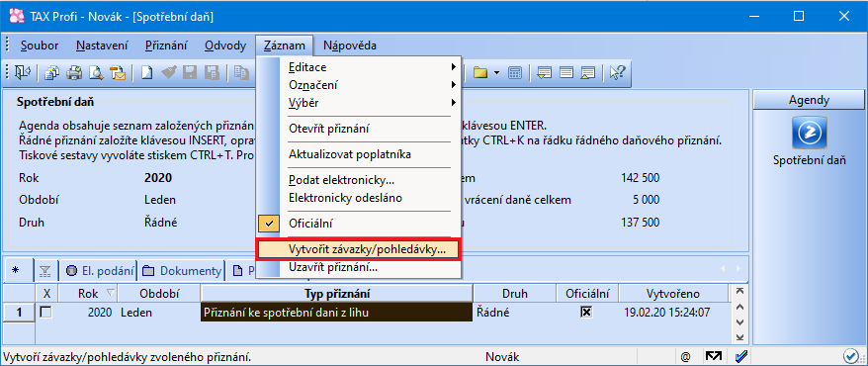
Task: Jump to last record scroll arrow
Action: point(740,336)
